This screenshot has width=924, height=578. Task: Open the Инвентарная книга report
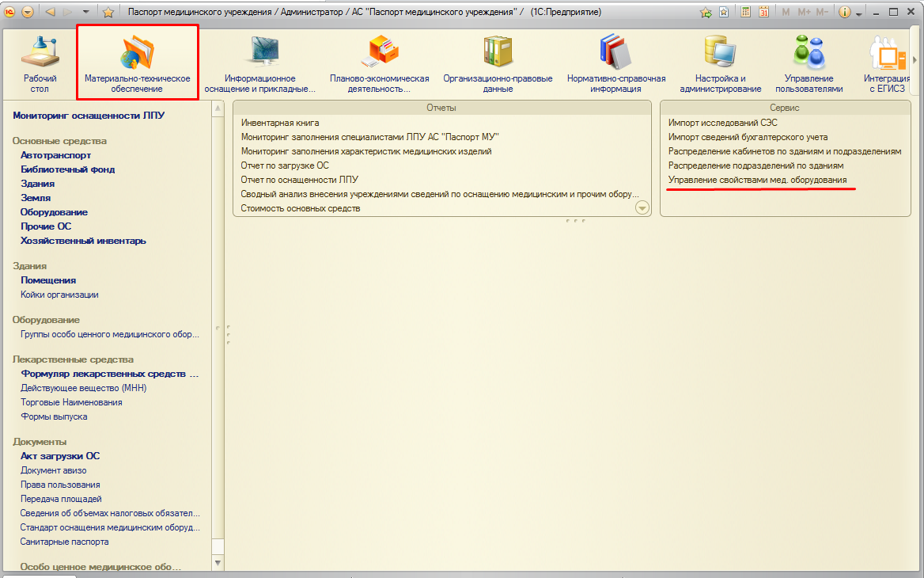coord(280,123)
